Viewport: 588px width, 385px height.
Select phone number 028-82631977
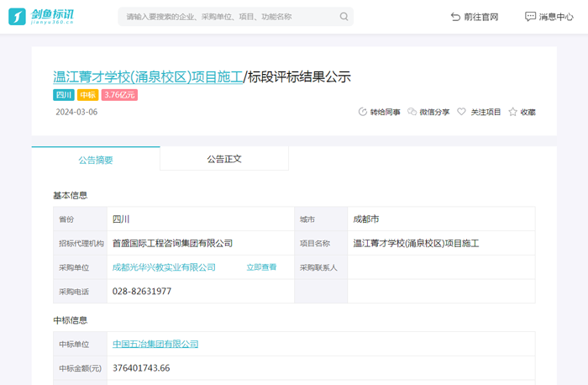pyautogui.click(x=142, y=292)
